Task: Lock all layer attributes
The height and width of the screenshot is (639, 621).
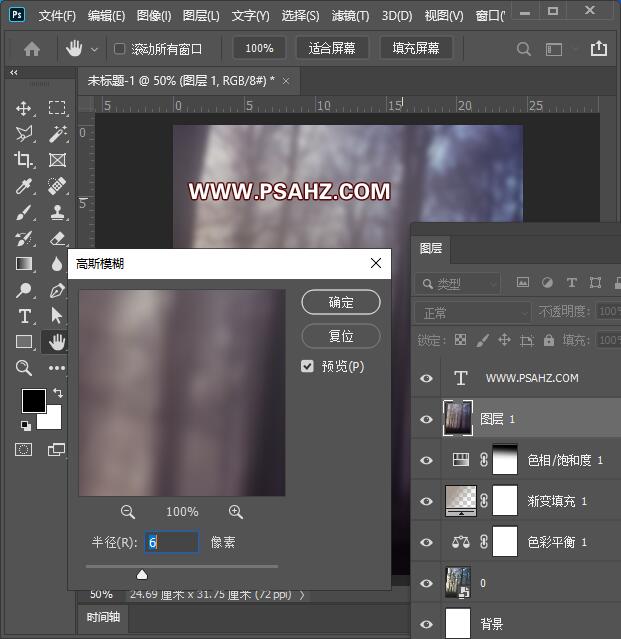Action: 549,339
